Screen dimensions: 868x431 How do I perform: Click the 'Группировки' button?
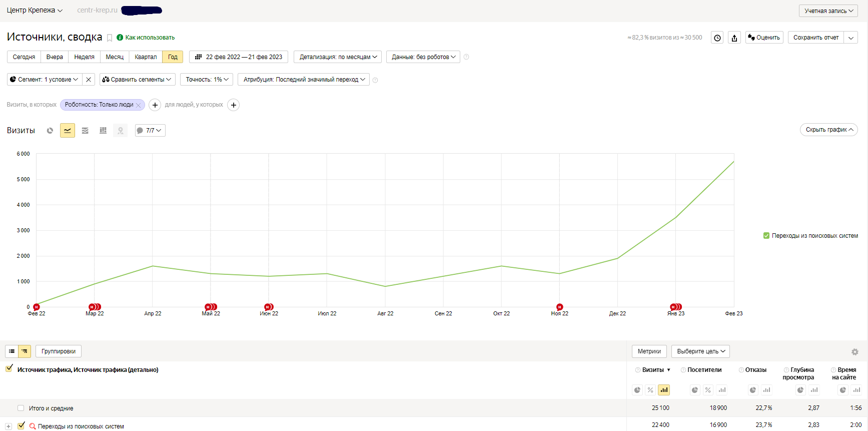pos(59,351)
